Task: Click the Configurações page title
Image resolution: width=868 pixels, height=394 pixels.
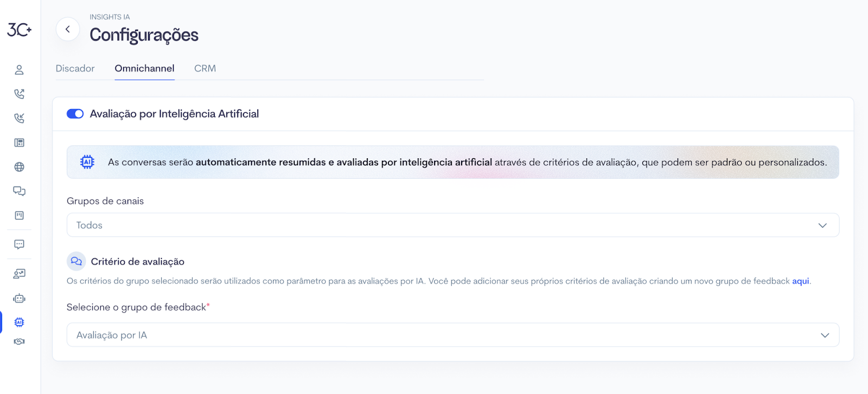Action: pos(144,35)
